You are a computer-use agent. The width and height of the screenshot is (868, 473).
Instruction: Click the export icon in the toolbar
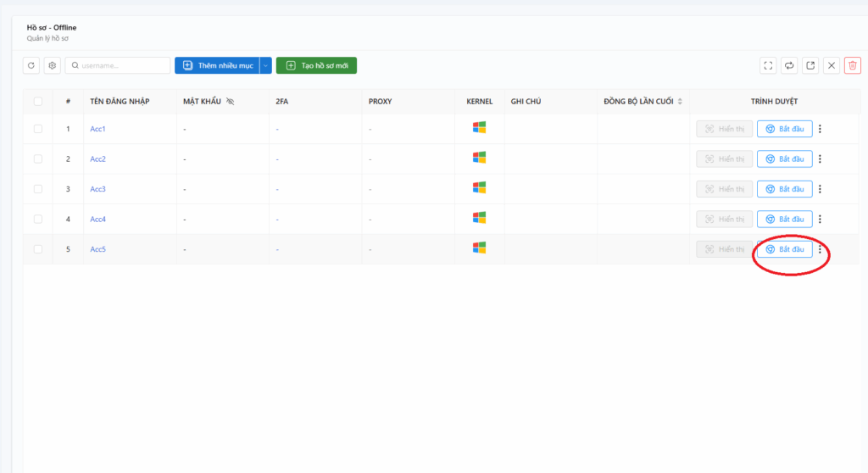[810, 65]
